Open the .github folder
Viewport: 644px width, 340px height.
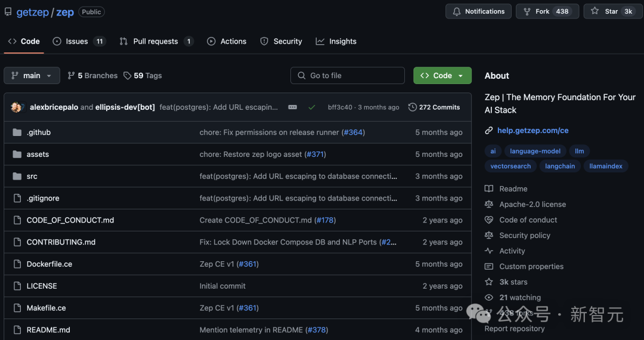[x=39, y=132]
